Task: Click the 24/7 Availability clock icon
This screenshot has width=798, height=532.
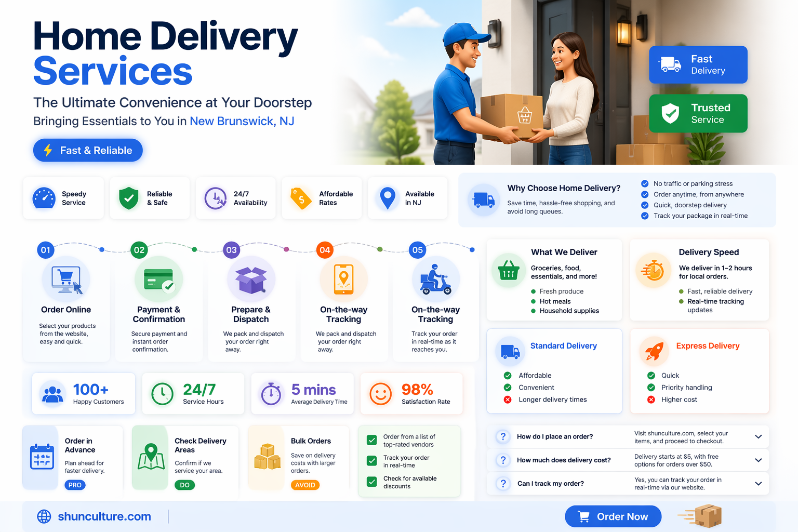Action: (x=215, y=198)
